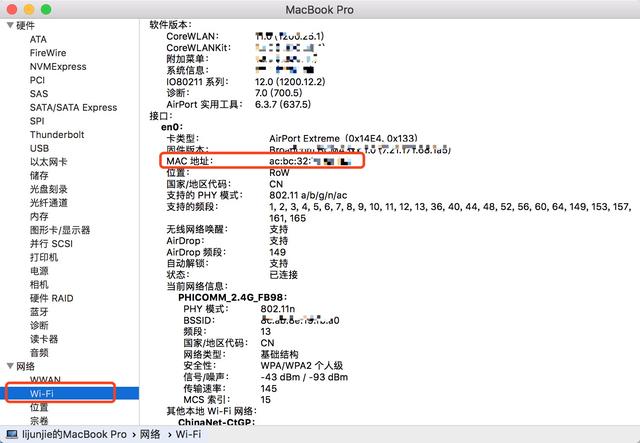640x443 pixels.
Task: Click Wi-Fi in the bottom path bar
Action: (188, 434)
